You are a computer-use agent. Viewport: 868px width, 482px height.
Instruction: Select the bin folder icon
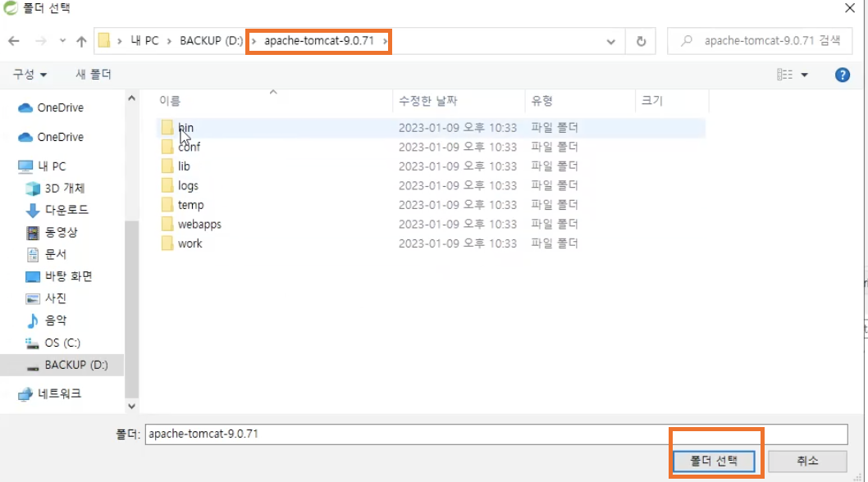167,127
